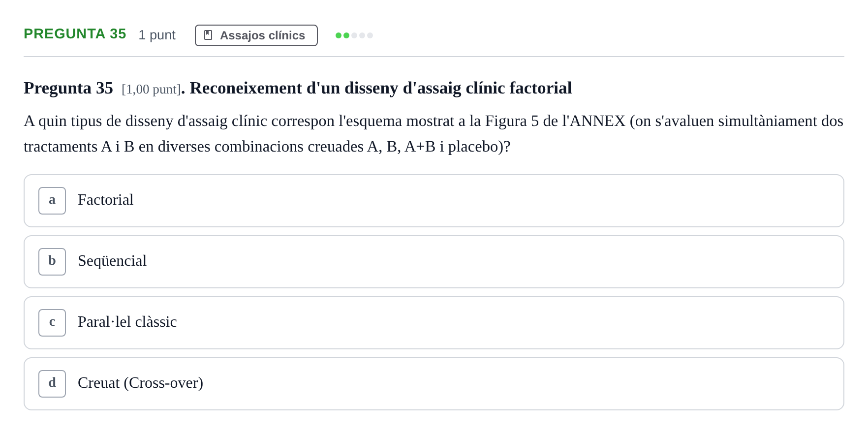Click the letter b option box

coord(52,262)
